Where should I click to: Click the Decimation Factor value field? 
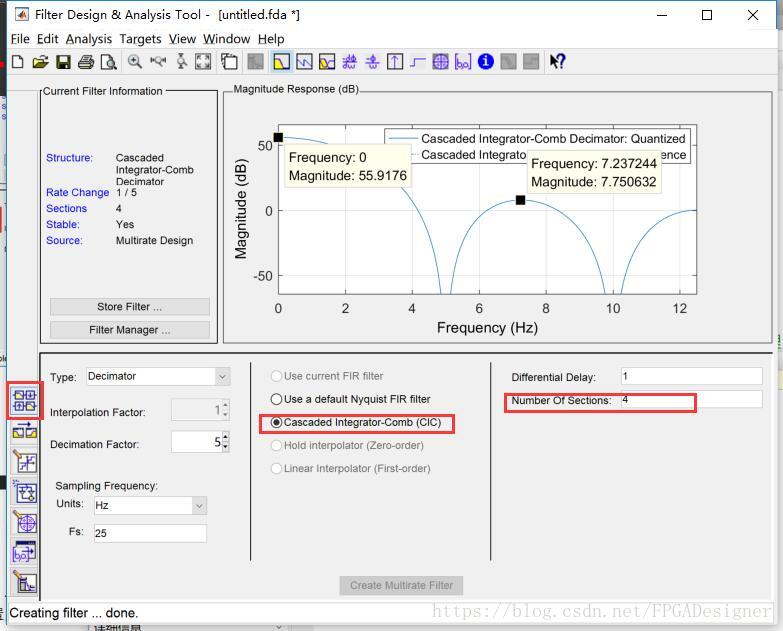coord(196,442)
